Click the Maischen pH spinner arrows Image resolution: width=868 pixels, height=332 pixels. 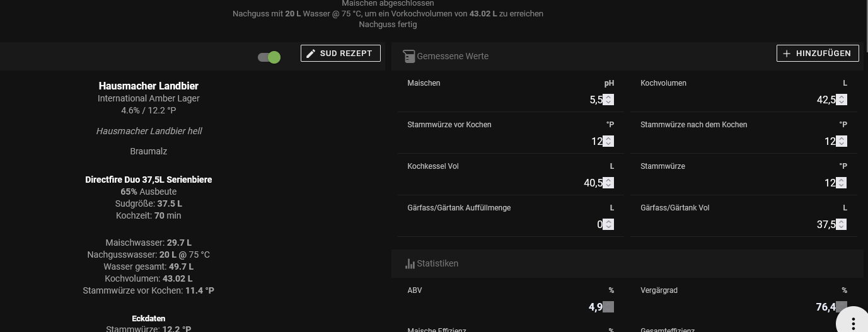click(608, 100)
